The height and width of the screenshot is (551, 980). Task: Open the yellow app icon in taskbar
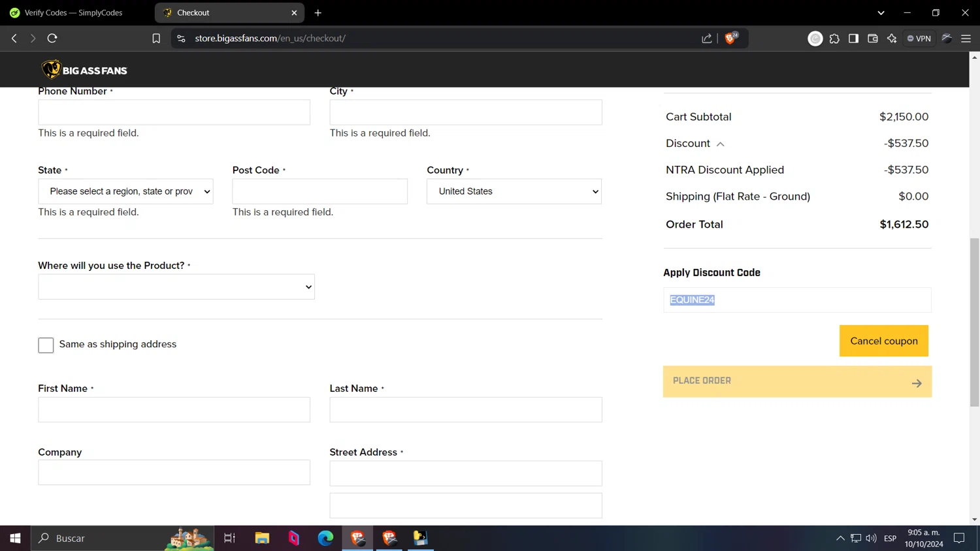coord(421,538)
